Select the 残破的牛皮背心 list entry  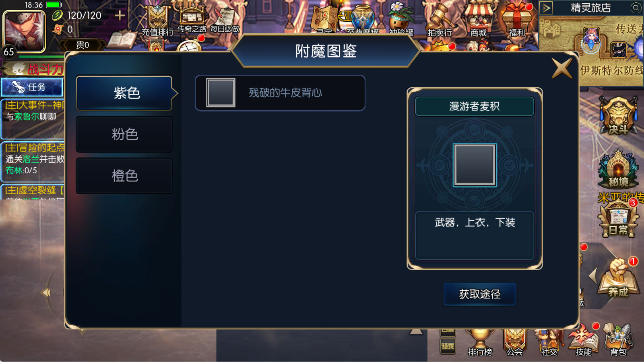(280, 93)
